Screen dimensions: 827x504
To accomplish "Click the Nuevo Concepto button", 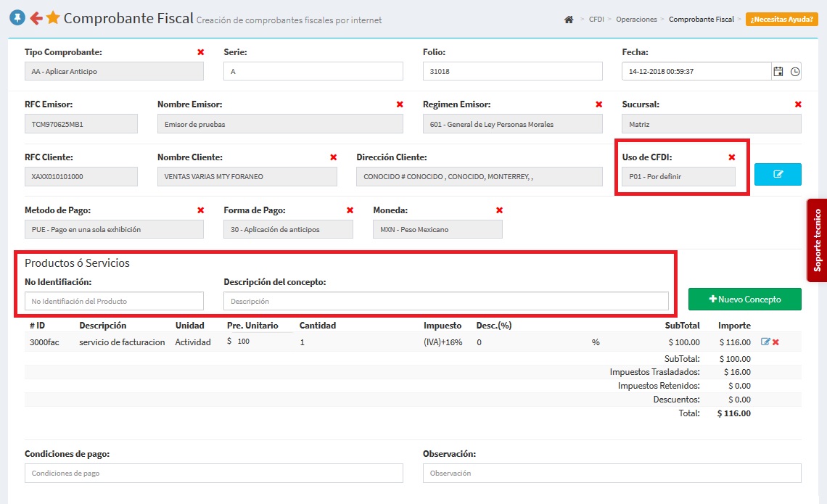I will tap(744, 299).
